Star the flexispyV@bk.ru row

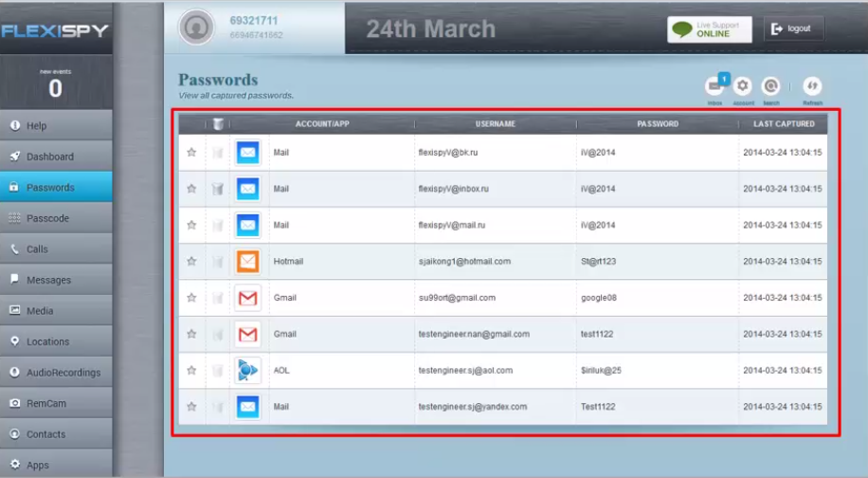(x=191, y=153)
